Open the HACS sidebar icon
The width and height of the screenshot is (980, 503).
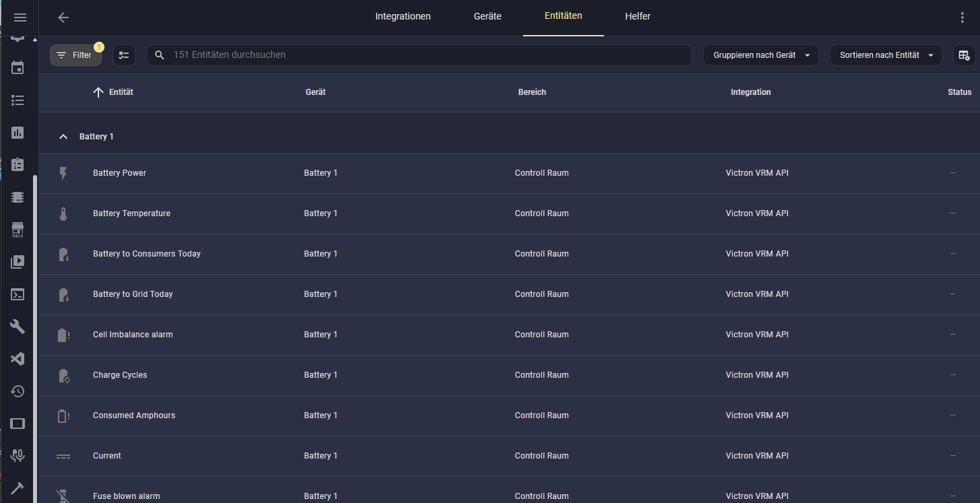pyautogui.click(x=18, y=230)
